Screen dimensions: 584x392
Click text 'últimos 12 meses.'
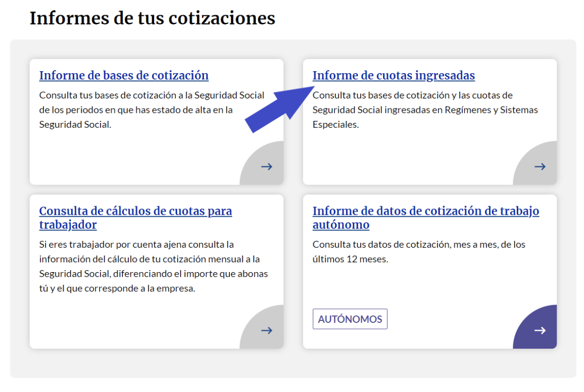pos(350,259)
